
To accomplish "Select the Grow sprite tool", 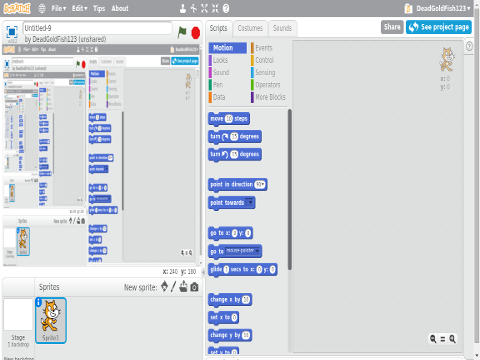I will coord(204,8).
